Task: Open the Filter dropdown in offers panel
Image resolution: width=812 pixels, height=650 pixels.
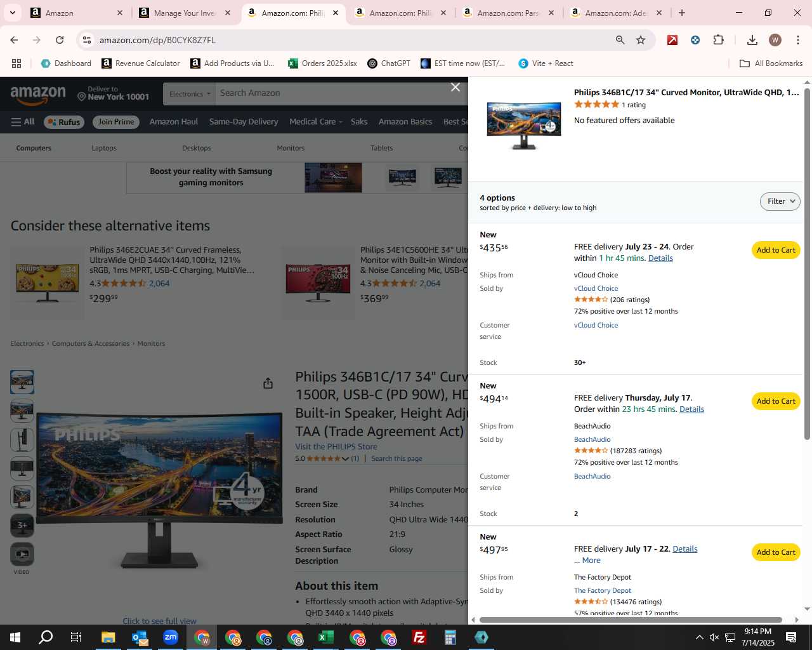Action: 780,201
